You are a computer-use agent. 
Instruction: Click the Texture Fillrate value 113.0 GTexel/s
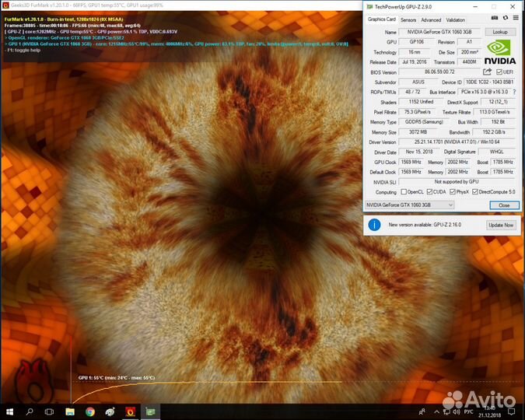(494, 112)
